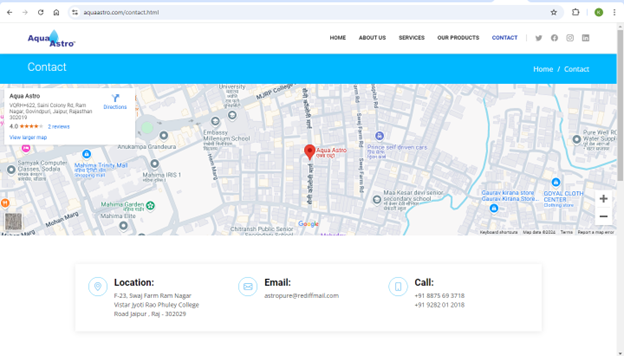Click the red Aqua Astro map pin

(x=309, y=152)
